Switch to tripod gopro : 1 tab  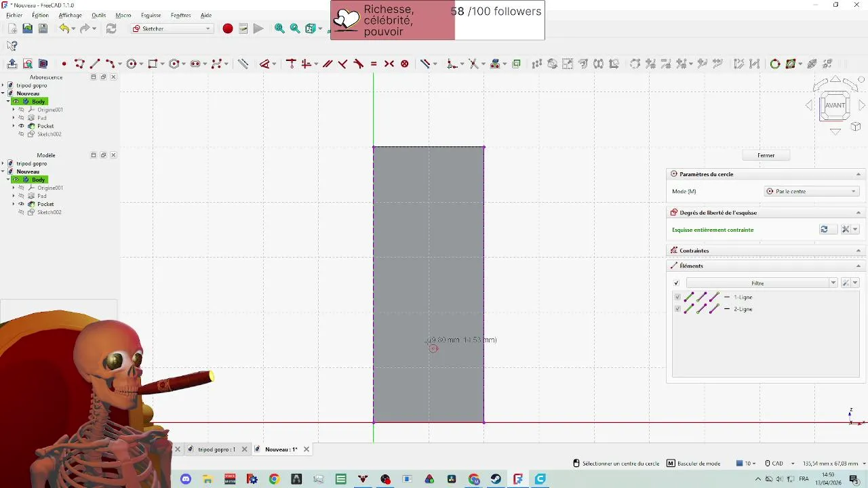pos(216,449)
